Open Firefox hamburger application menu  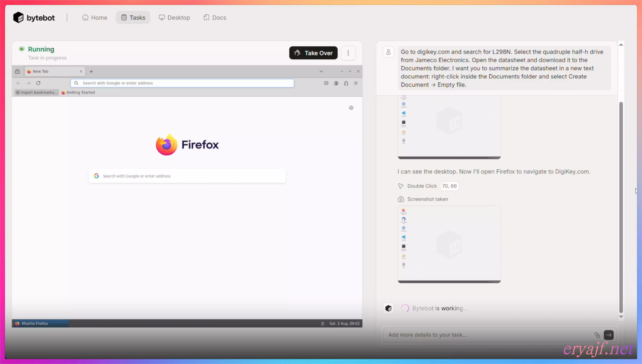[356, 83]
